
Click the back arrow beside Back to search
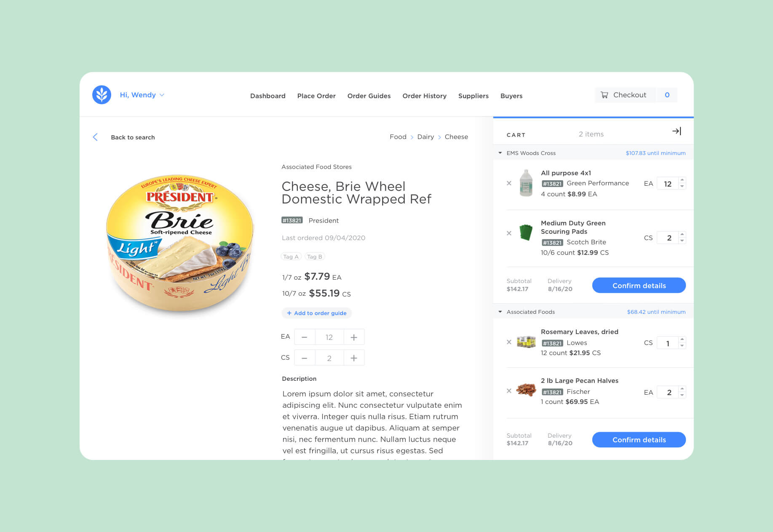point(95,137)
